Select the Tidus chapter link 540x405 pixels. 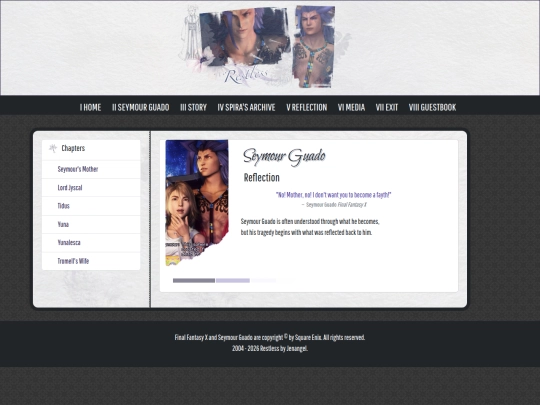63,206
